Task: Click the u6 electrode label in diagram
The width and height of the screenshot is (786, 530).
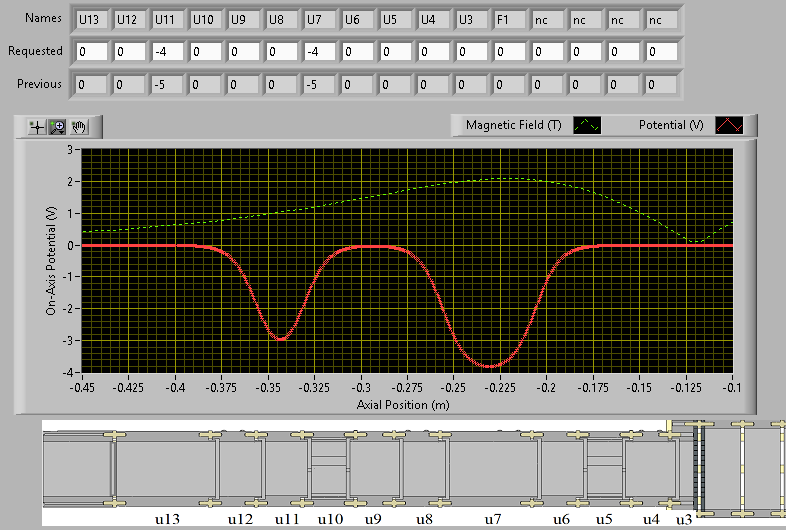Action: click(x=561, y=519)
